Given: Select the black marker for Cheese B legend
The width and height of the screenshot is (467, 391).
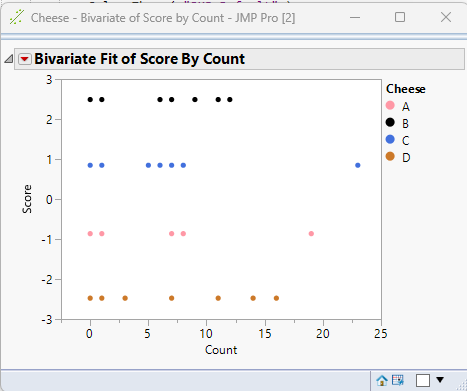Looking at the screenshot, I should [x=390, y=122].
